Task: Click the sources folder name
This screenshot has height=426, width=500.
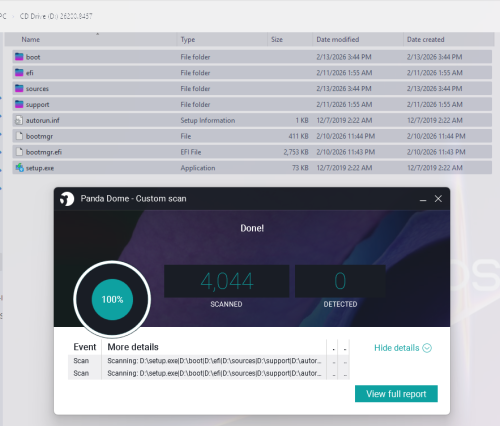Action: (x=37, y=89)
